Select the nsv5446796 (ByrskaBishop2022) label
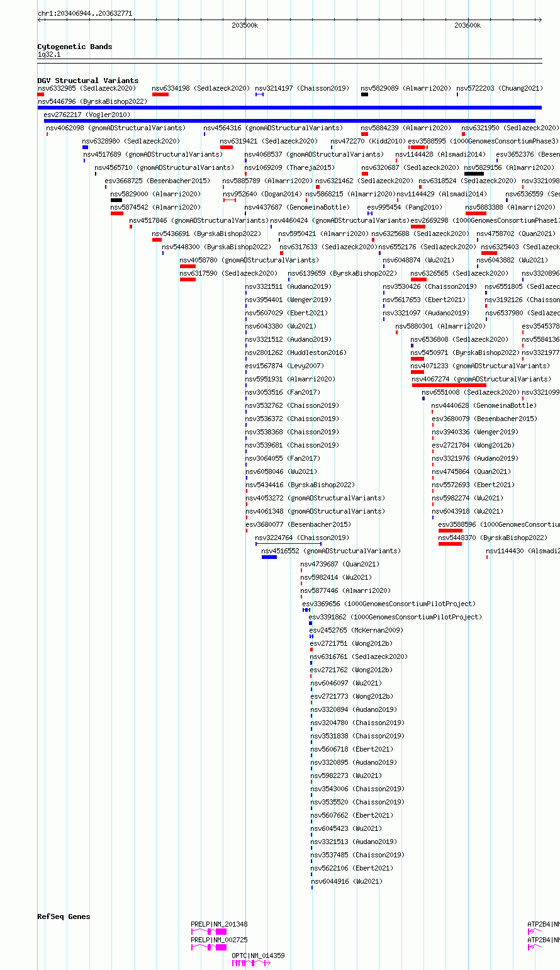Image resolution: width=560 pixels, height=970 pixels. tap(92, 101)
